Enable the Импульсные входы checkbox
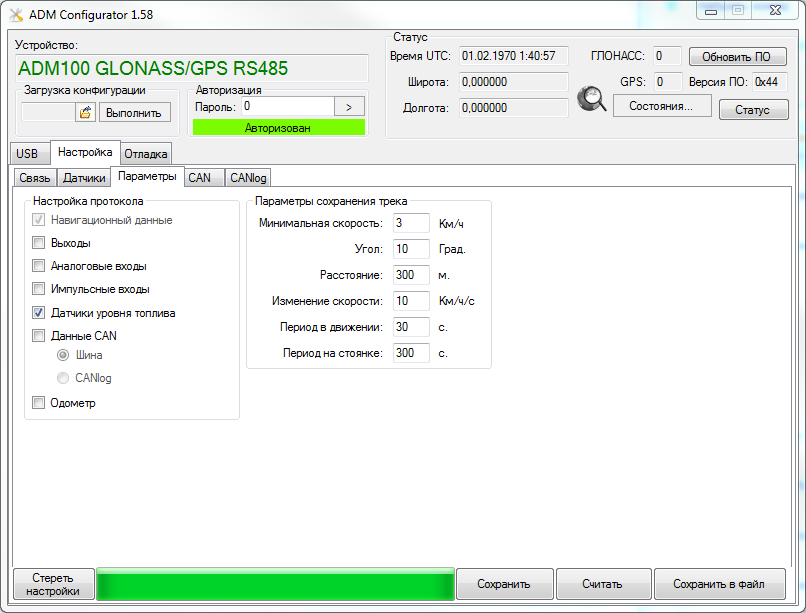806x613 pixels. tap(39, 289)
